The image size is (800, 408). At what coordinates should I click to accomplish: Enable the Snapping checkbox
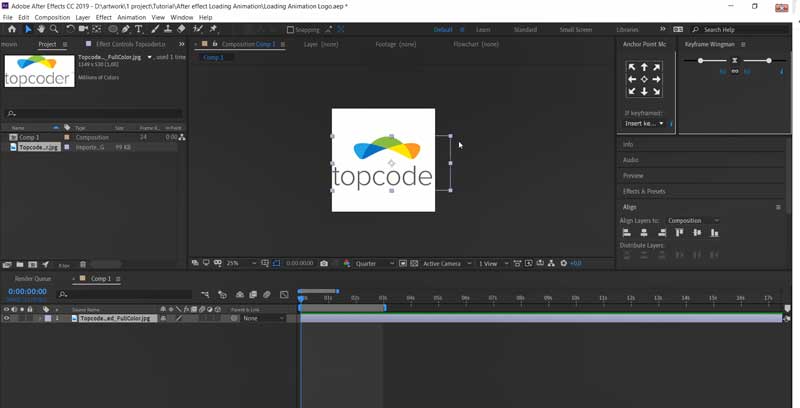(x=290, y=30)
